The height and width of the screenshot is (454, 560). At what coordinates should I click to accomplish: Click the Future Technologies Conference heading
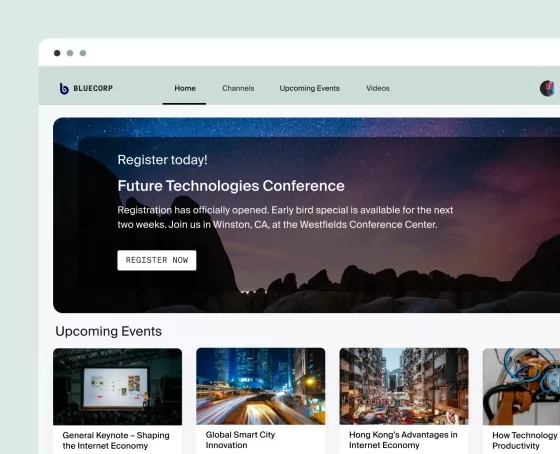point(231,186)
